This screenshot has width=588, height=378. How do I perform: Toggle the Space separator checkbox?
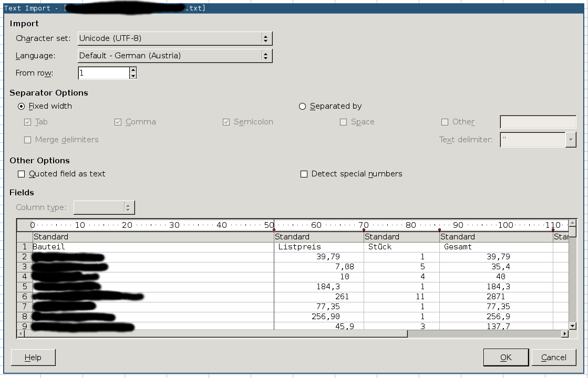(x=343, y=122)
